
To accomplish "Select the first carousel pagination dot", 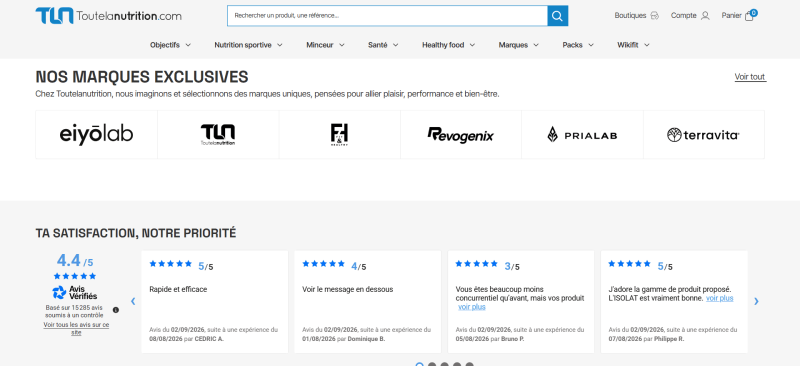I will point(419,365).
